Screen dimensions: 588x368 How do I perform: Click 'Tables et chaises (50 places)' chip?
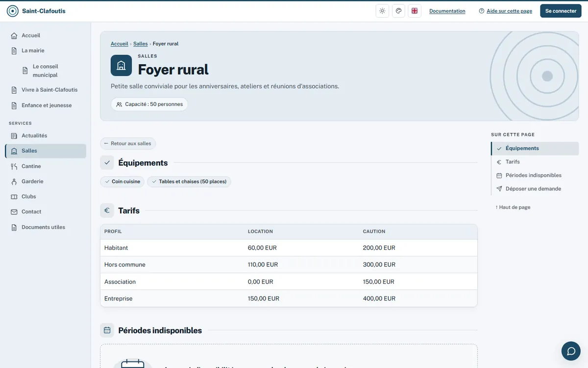click(x=189, y=182)
